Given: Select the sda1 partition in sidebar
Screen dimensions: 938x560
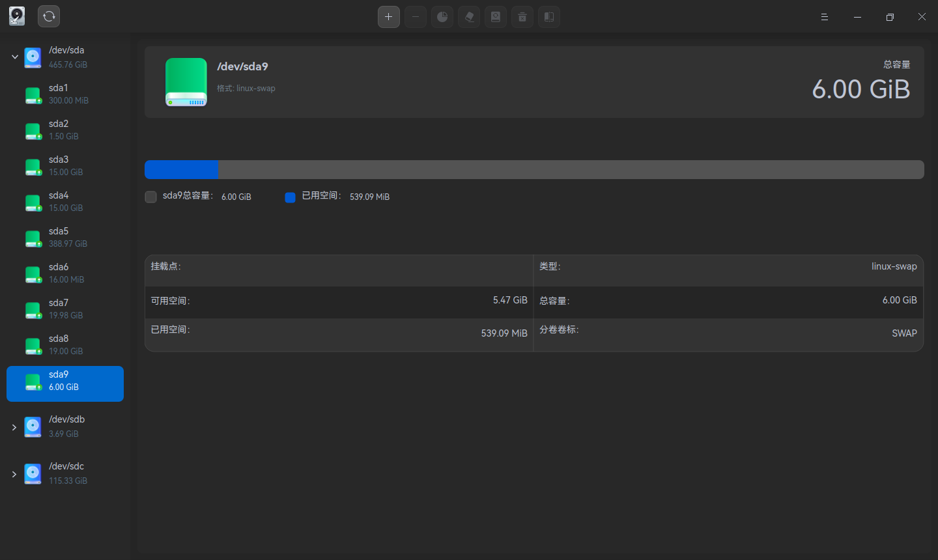Looking at the screenshot, I should point(65,94).
